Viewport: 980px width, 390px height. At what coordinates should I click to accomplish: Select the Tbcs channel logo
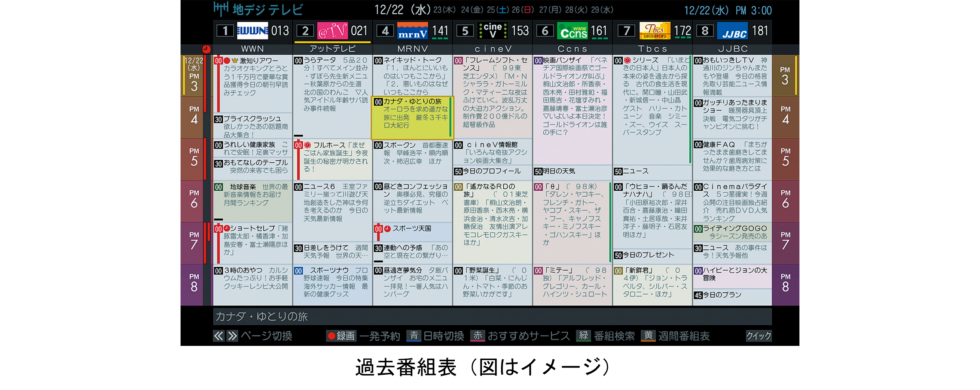(653, 30)
